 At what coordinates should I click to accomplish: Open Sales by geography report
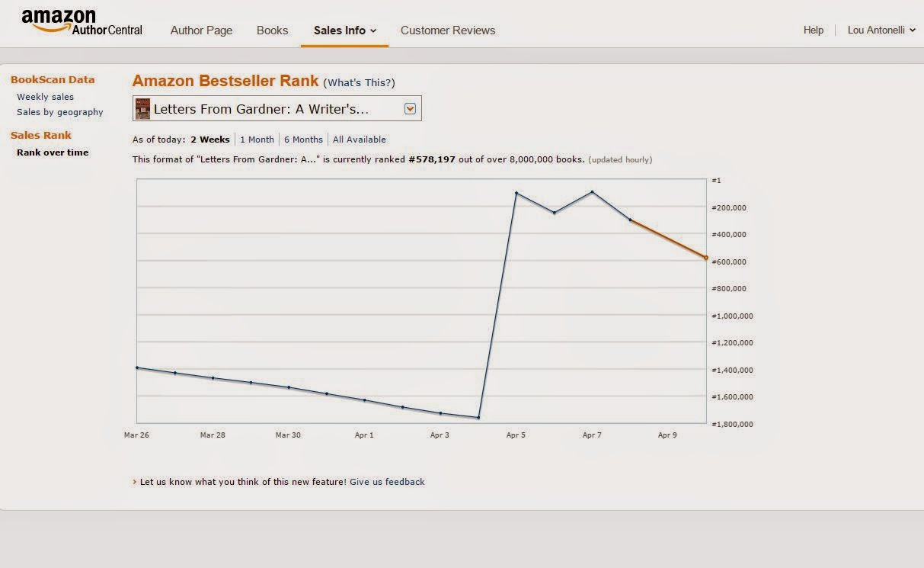click(59, 112)
